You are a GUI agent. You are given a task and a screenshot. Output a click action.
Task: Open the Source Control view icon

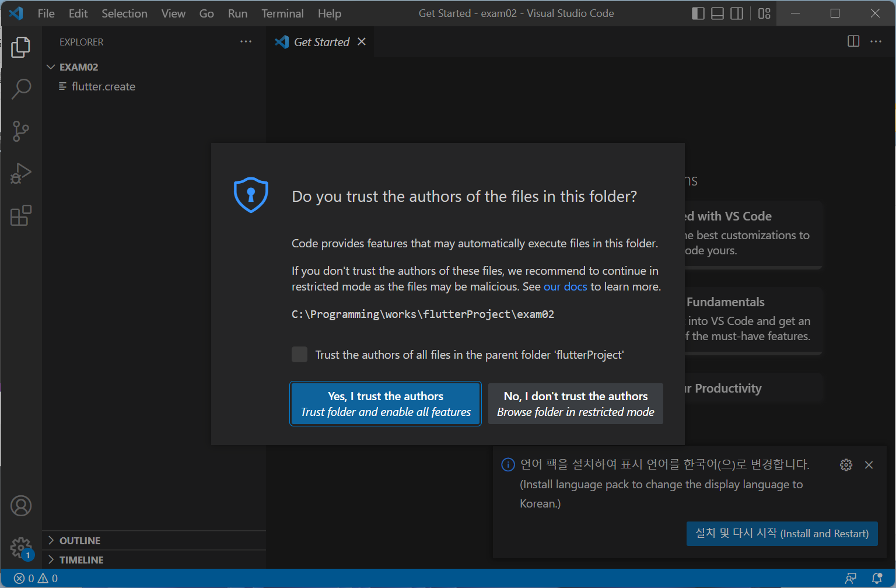pyautogui.click(x=21, y=131)
